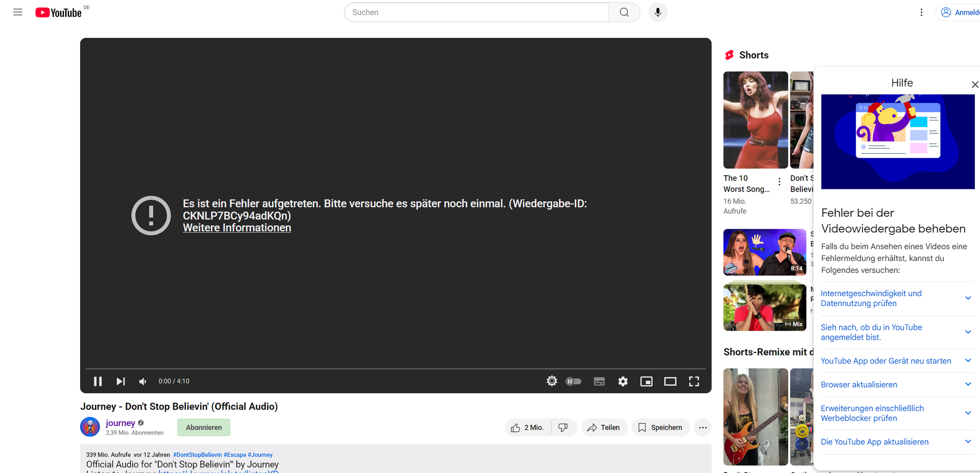Click the Abonnieren button

pyautogui.click(x=204, y=428)
